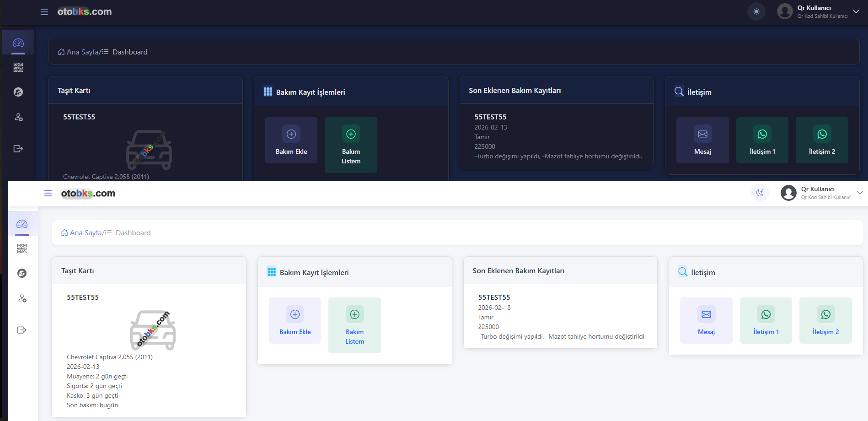Switch to light mode with the sun icon
Image resolution: width=868 pixels, height=421 pixels.
(756, 11)
